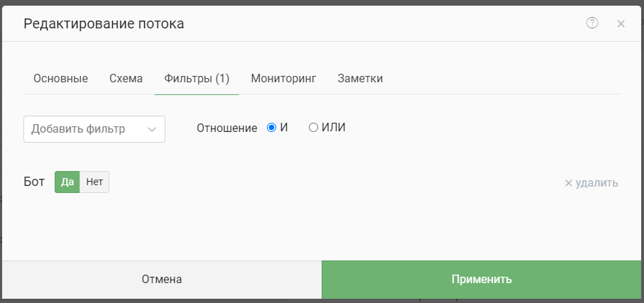644x303 pixels.
Task: Click the cross icon beside удалить
Action: click(569, 183)
